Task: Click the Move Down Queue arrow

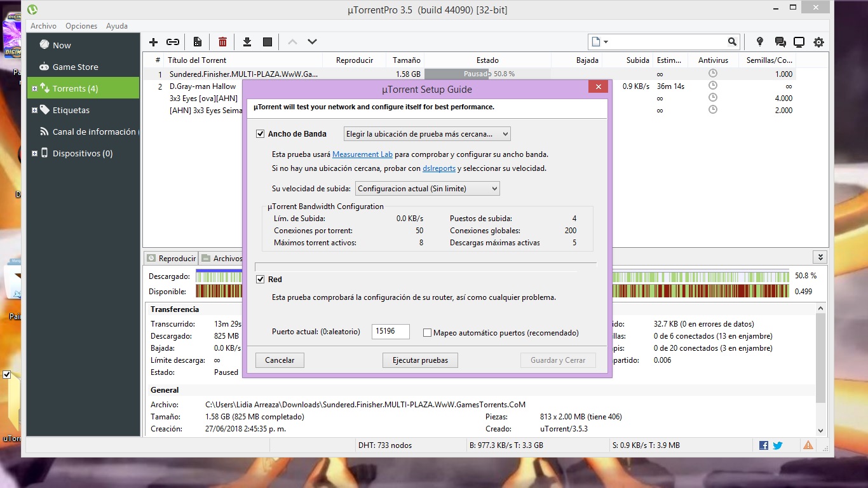Action: pyautogui.click(x=312, y=42)
